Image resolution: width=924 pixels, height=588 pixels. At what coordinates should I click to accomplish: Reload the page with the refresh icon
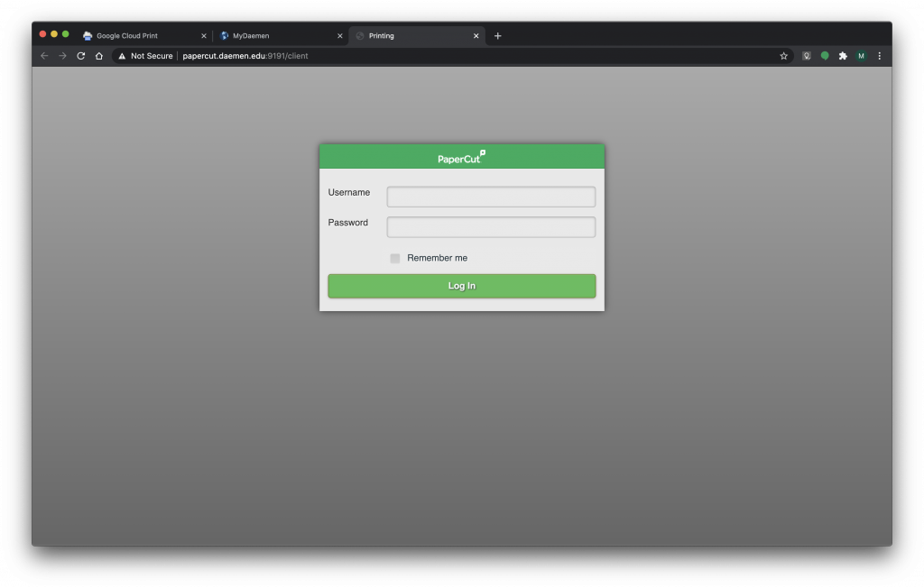tap(80, 56)
